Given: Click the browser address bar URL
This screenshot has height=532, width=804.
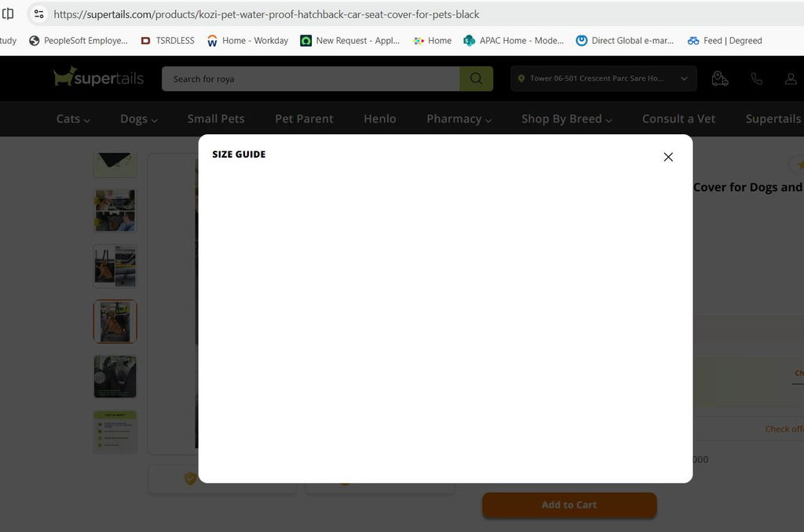Looking at the screenshot, I should 267,14.
